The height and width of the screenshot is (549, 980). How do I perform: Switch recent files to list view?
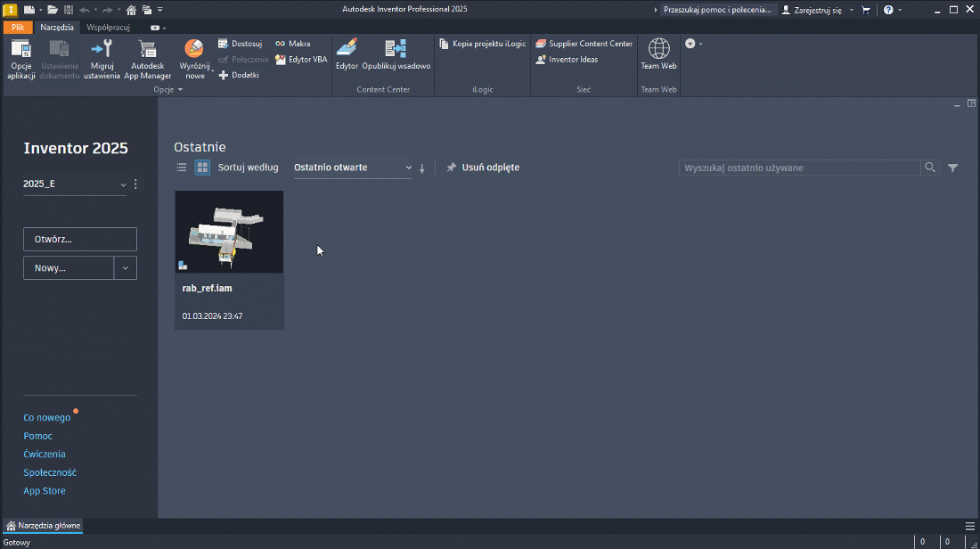[x=181, y=167]
